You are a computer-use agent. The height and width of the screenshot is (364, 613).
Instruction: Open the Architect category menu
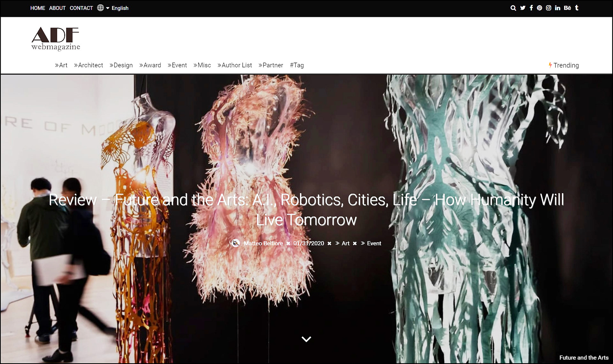[x=88, y=65]
